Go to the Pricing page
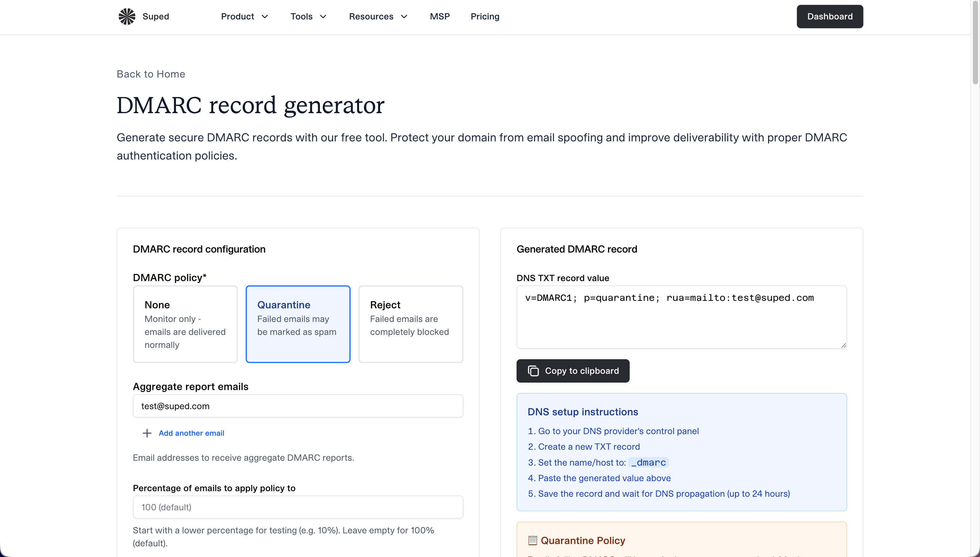Viewport: 980px width, 557px height. tap(484, 17)
